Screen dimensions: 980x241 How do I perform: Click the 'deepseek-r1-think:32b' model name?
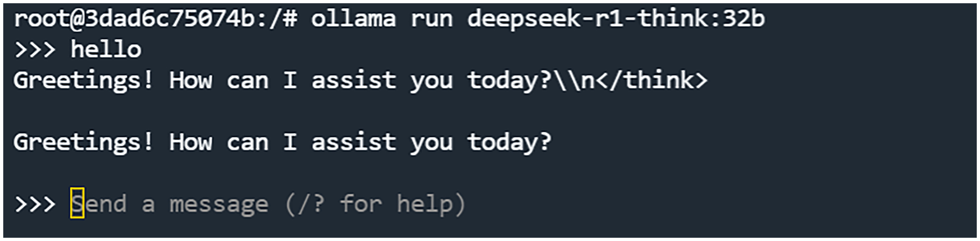click(x=616, y=19)
